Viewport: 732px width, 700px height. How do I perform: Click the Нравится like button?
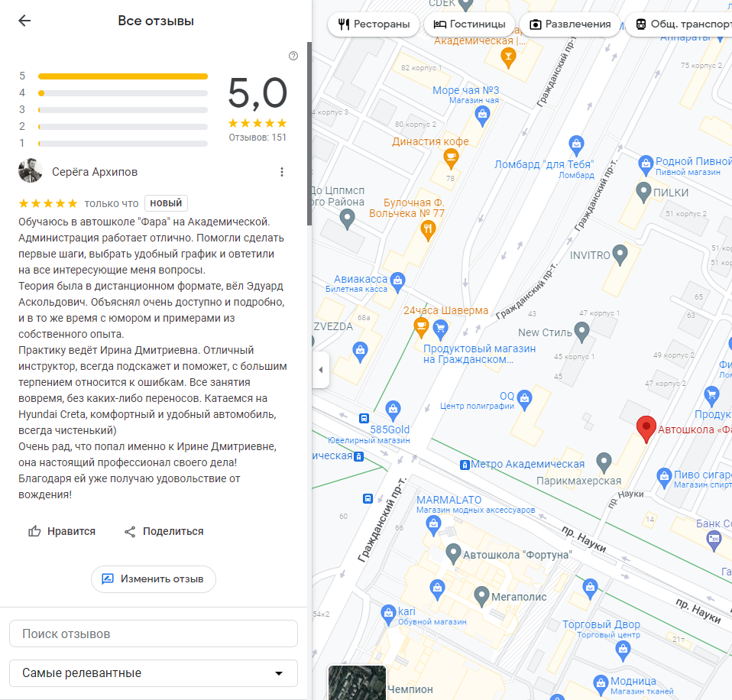[62, 531]
